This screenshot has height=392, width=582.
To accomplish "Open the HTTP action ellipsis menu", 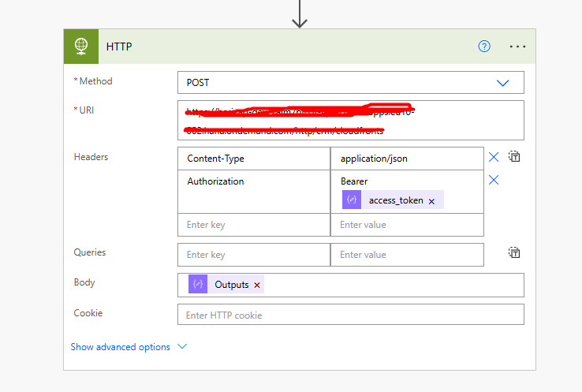I will pyautogui.click(x=517, y=47).
